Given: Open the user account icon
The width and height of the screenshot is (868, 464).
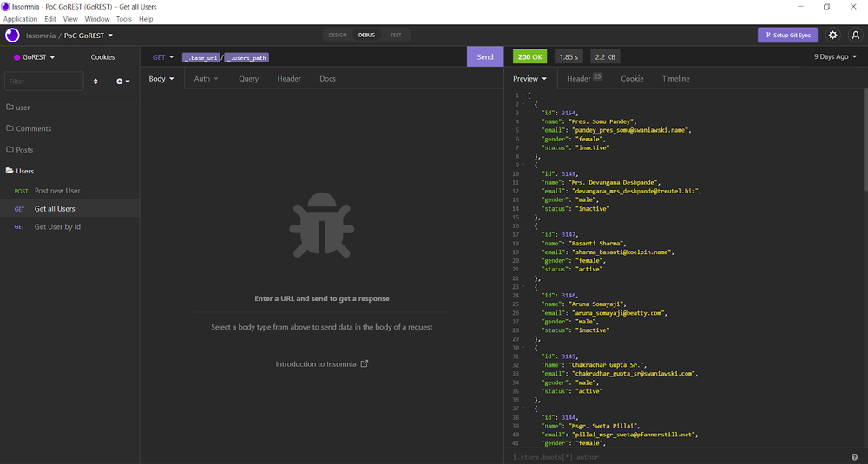Looking at the screenshot, I should coord(855,36).
